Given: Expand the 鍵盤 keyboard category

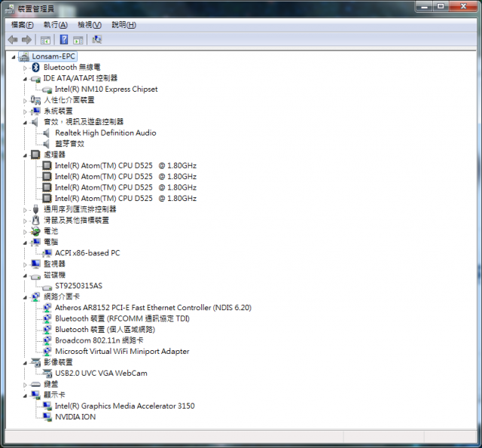Looking at the screenshot, I should [x=25, y=385].
